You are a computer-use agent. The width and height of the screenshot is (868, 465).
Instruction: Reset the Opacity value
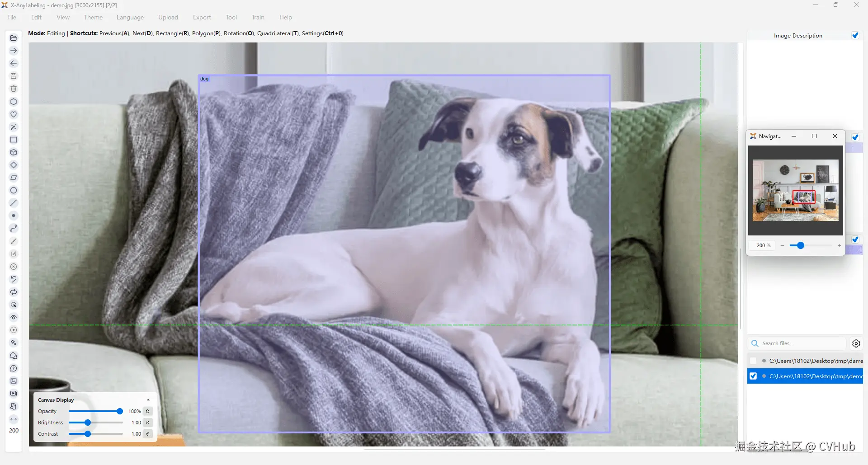tap(148, 411)
